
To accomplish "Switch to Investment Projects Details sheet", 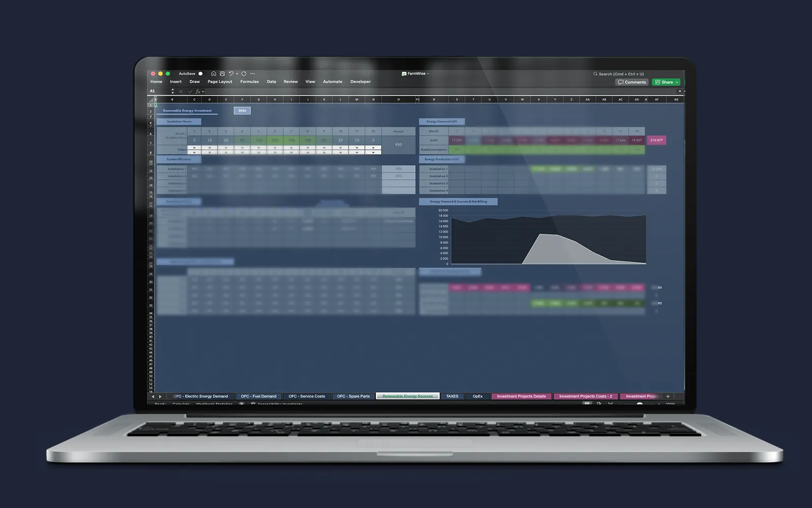I will pos(521,396).
